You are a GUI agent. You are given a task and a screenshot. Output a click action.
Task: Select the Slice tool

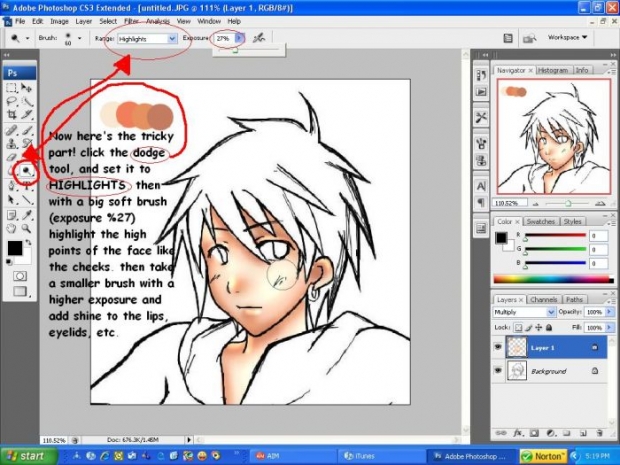tap(26, 114)
